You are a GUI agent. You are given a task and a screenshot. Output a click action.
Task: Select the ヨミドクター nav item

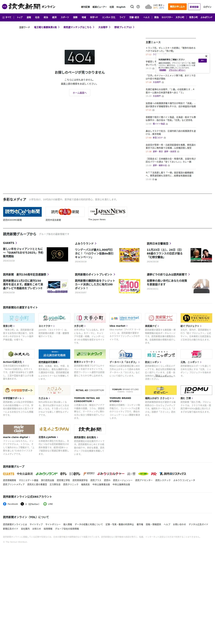[167, 17]
